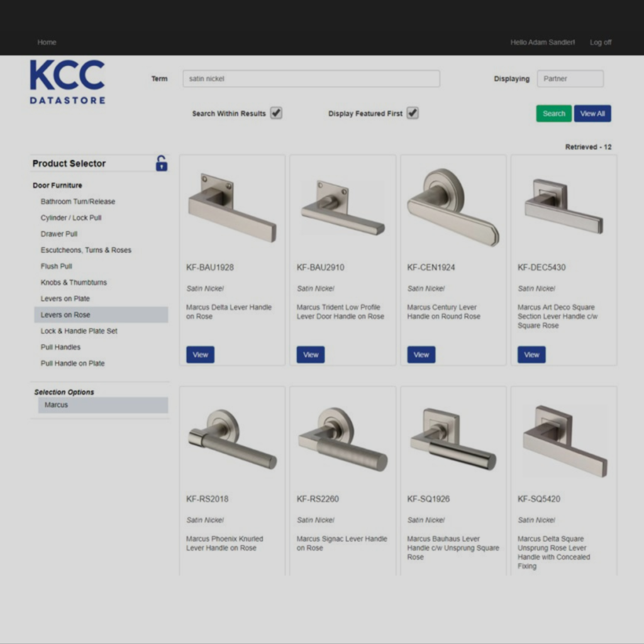
Task: Select Pull Handles category
Action: pyautogui.click(x=60, y=347)
